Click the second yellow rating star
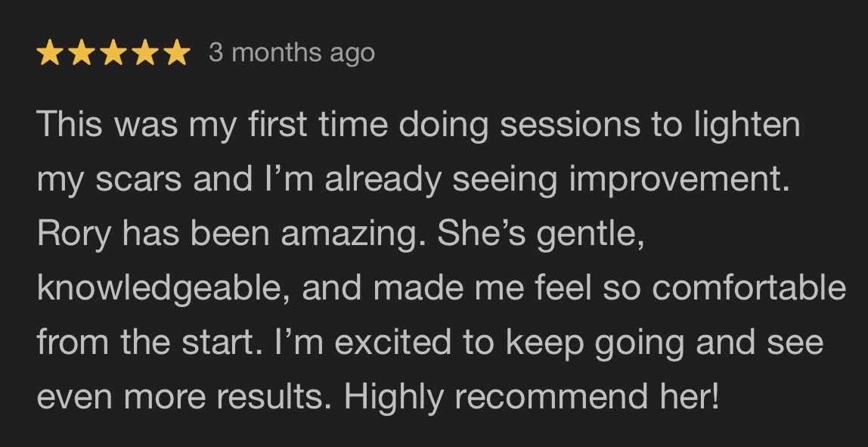Screen dimensions: 868x447 point(82,54)
